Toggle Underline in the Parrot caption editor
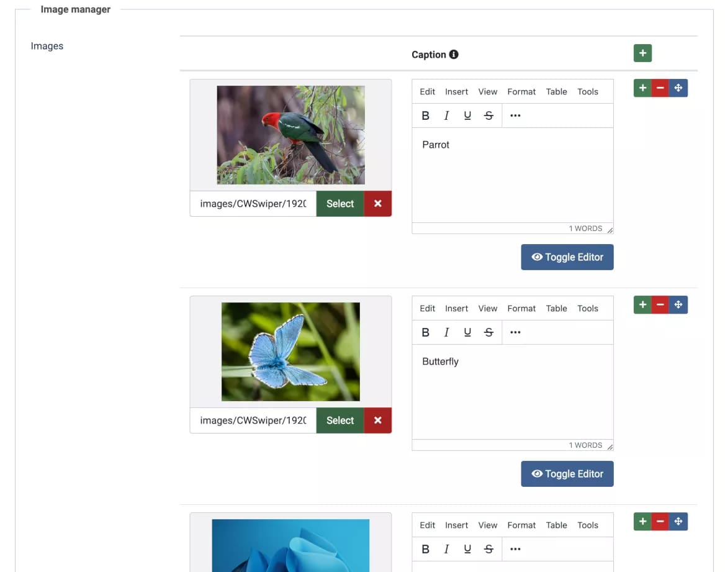The image size is (728, 572). click(467, 116)
